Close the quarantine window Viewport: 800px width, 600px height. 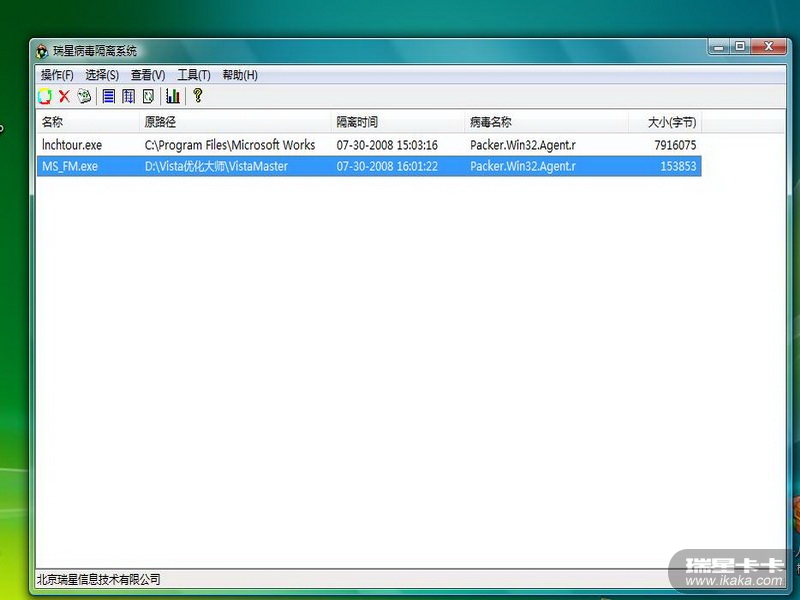pos(769,47)
